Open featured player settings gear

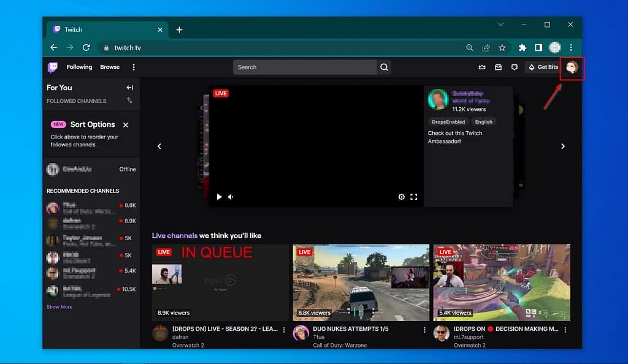pyautogui.click(x=401, y=197)
